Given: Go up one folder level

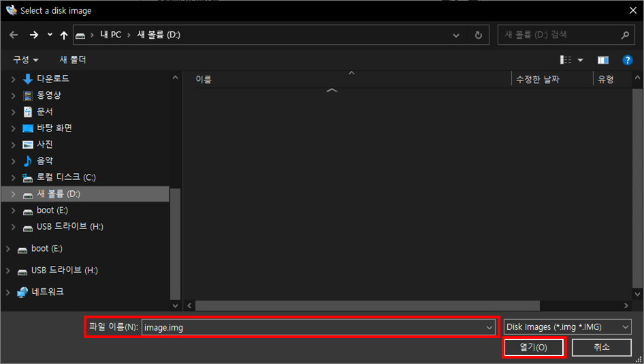Looking at the screenshot, I should click(x=64, y=35).
